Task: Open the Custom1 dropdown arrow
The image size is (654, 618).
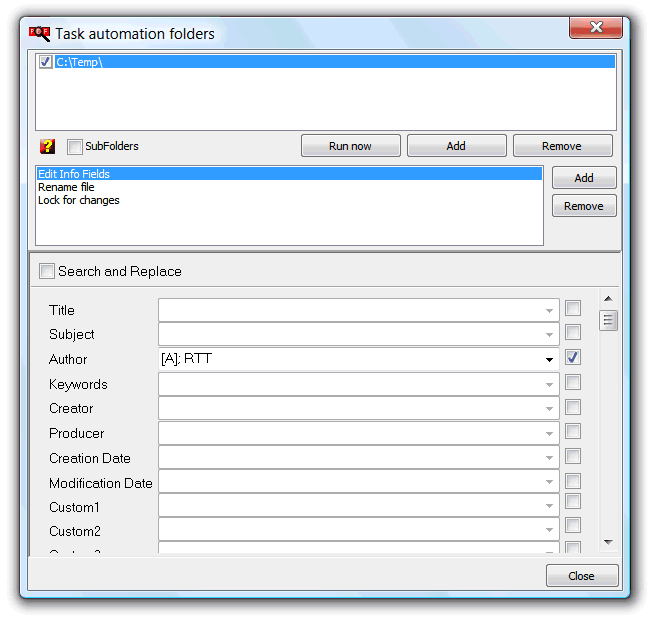Action: (x=549, y=506)
